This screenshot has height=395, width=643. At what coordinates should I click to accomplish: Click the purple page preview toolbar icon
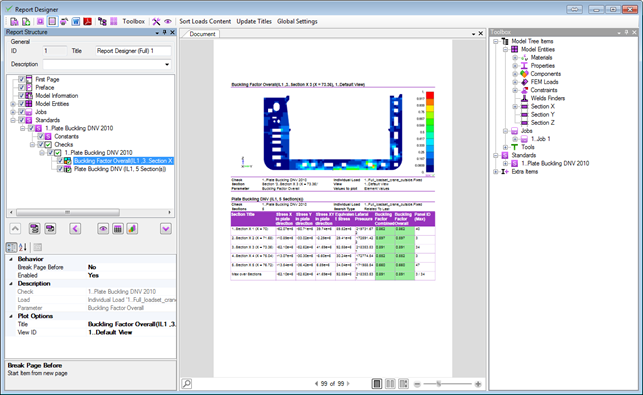tap(40, 21)
